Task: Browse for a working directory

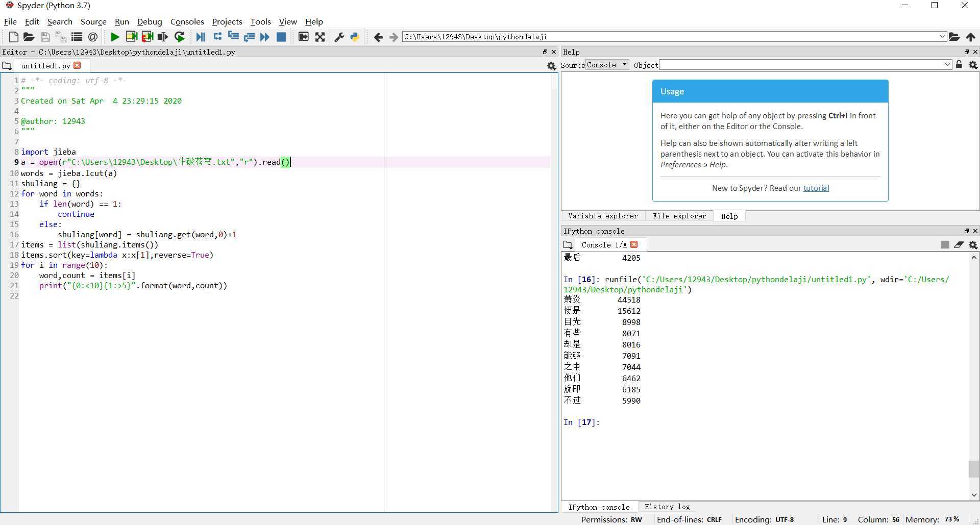Action: tap(954, 37)
